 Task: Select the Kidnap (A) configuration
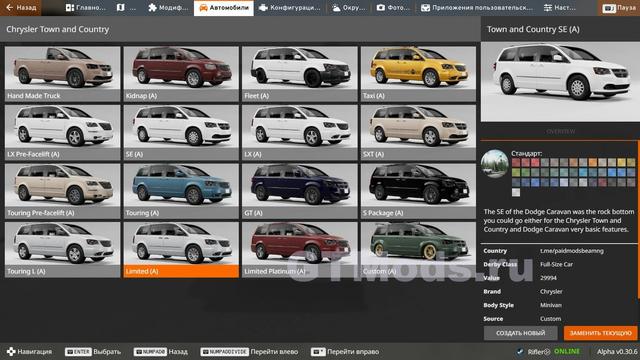pyautogui.click(x=181, y=74)
